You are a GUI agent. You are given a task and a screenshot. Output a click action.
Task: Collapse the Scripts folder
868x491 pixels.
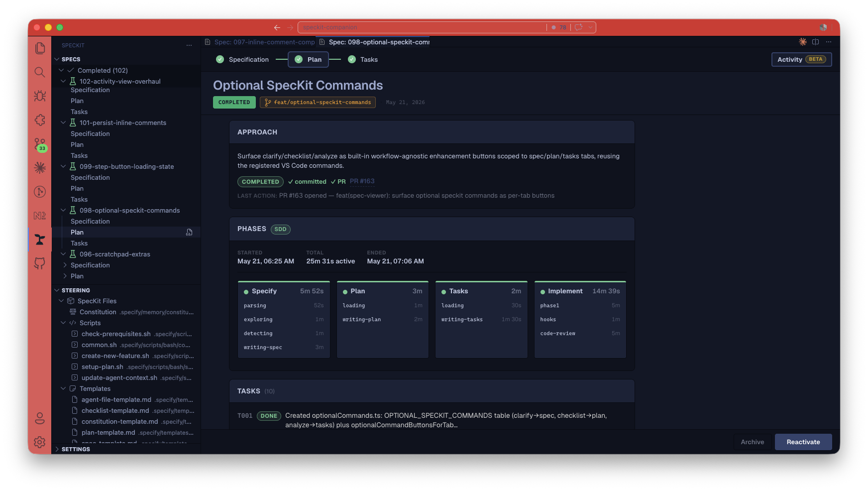pos(63,323)
